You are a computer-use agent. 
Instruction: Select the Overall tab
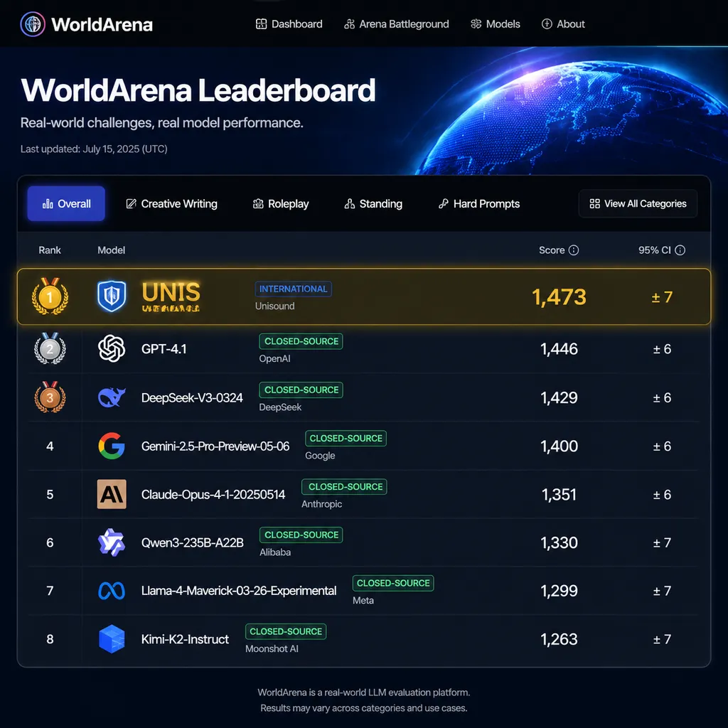[66, 204]
